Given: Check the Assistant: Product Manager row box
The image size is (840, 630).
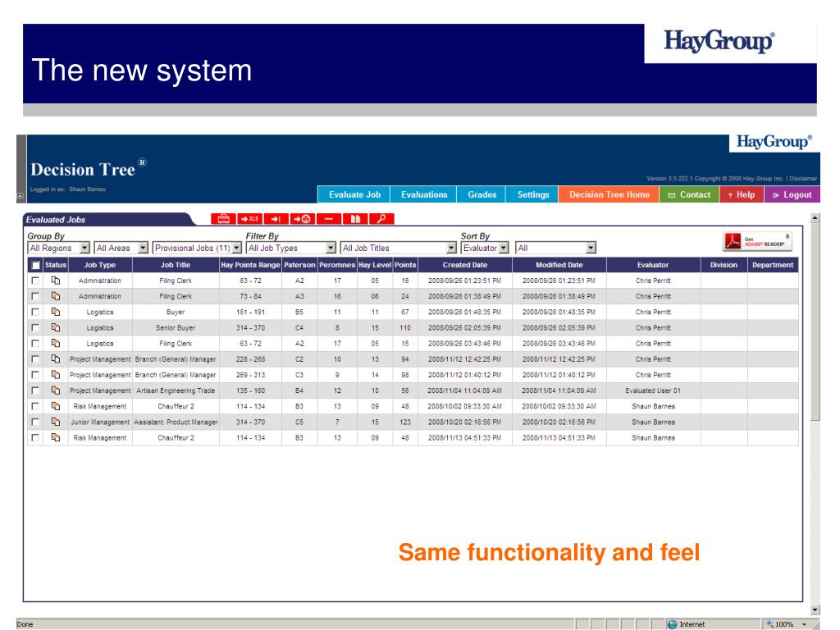Looking at the screenshot, I should pyautogui.click(x=35, y=422).
